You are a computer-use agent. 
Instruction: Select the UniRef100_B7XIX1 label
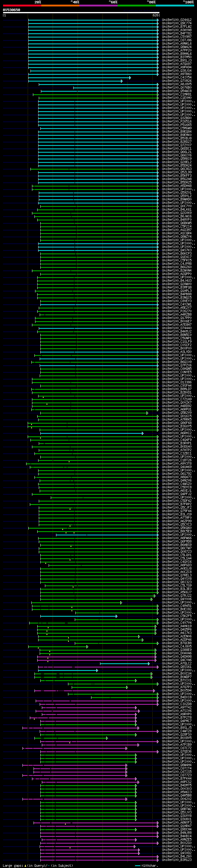coord(176,680)
